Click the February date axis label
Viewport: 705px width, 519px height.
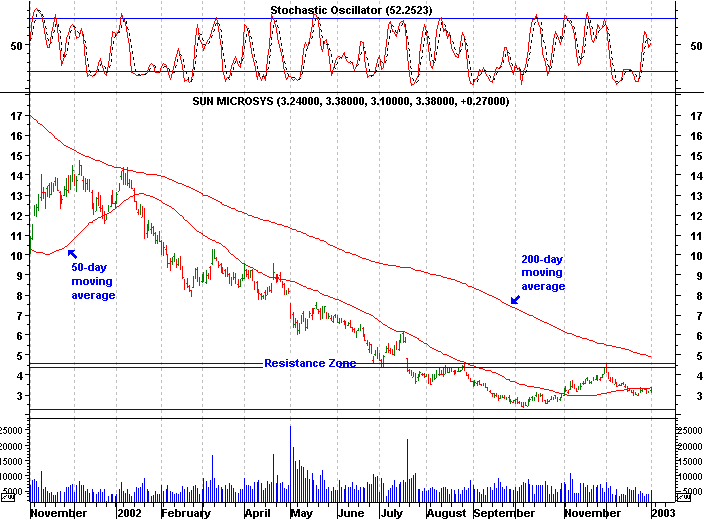(x=186, y=513)
